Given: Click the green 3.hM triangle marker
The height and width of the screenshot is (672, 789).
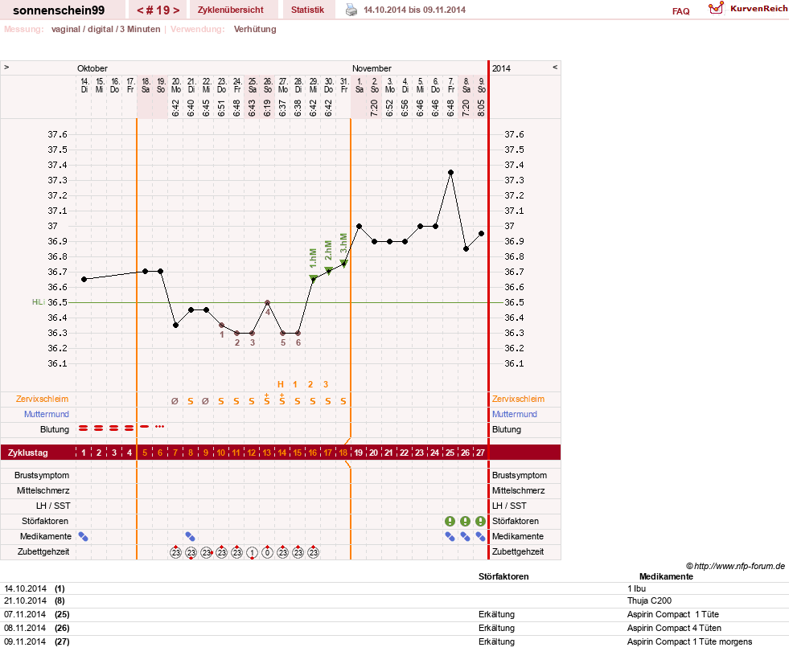Looking at the screenshot, I should (343, 263).
